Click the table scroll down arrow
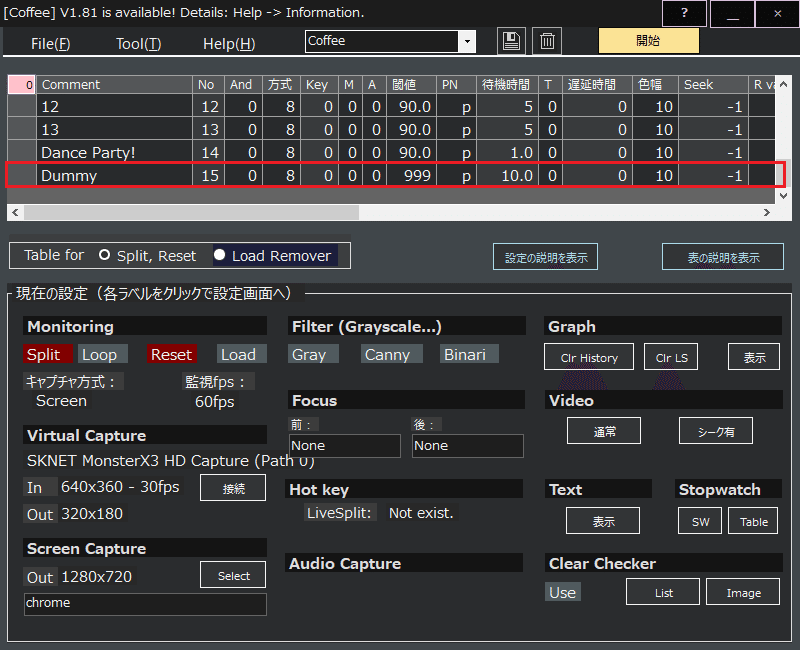This screenshot has width=800, height=650. tap(783, 195)
